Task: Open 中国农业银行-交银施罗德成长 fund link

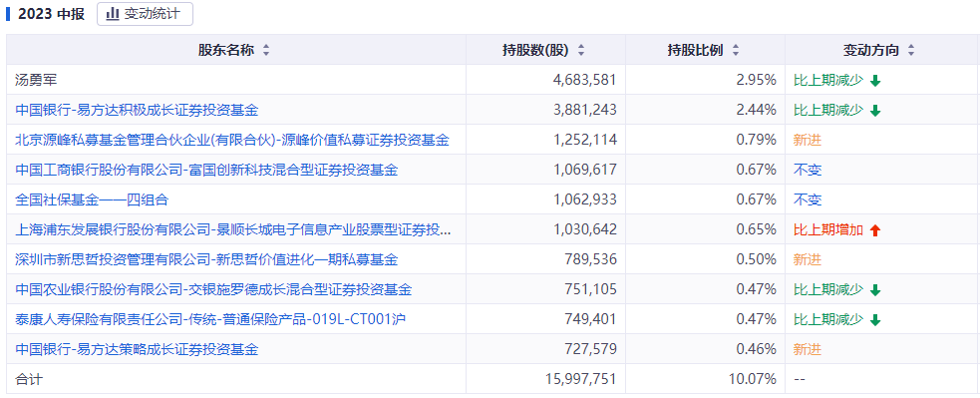Action: click(213, 289)
